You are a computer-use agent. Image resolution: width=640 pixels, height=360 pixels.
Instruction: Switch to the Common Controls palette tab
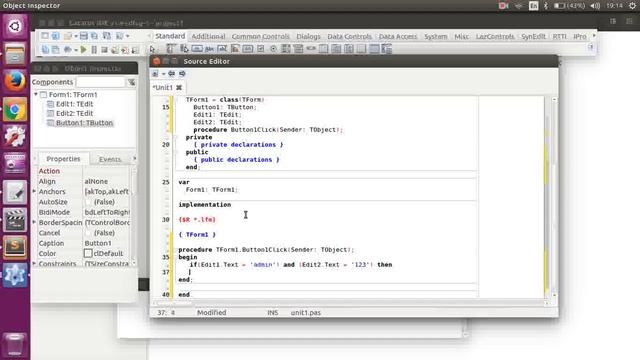pyautogui.click(x=260, y=36)
